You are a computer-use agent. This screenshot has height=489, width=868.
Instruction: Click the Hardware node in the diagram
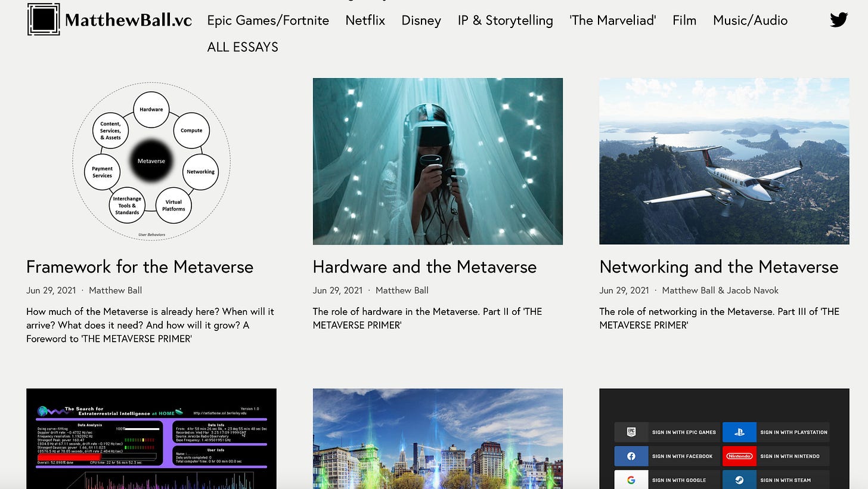[151, 110]
